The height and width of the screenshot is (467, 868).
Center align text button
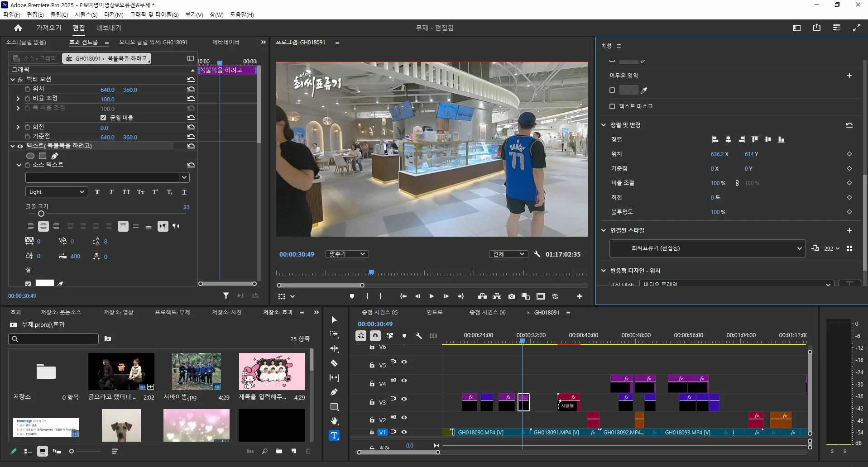click(x=43, y=226)
